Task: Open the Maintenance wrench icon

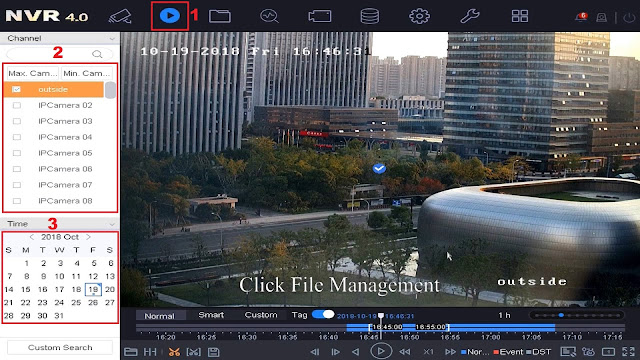Action: pyautogui.click(x=470, y=16)
